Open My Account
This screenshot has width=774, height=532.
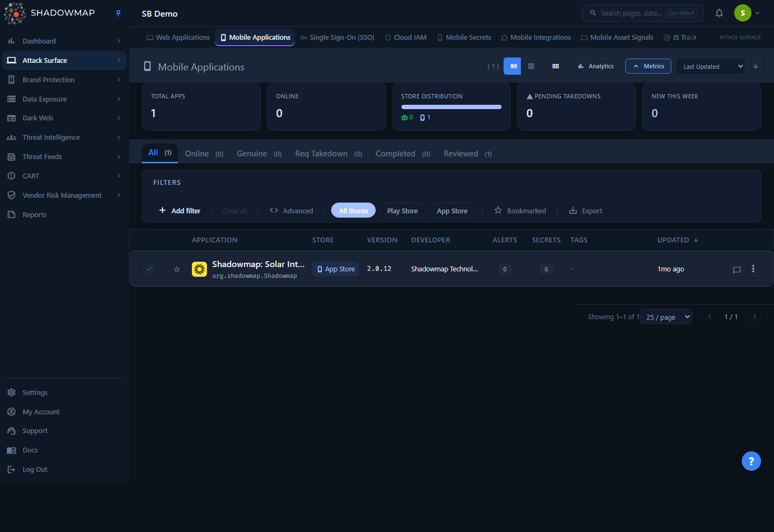pyautogui.click(x=64, y=412)
